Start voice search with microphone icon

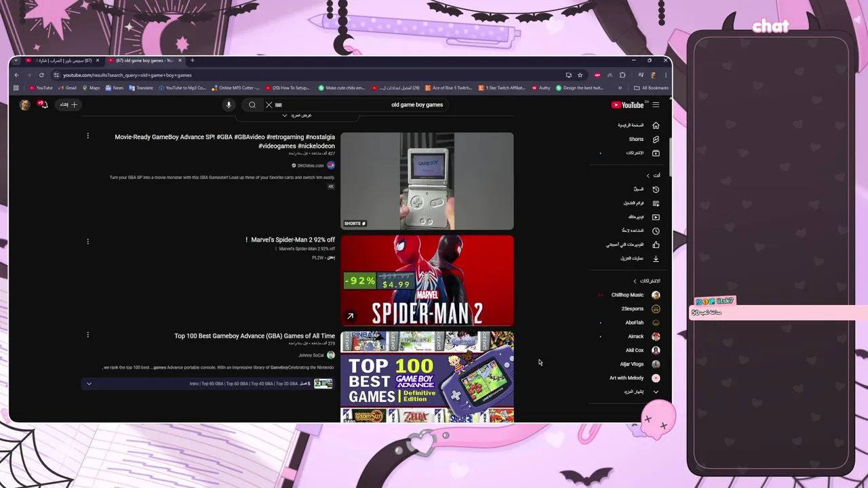229,104
